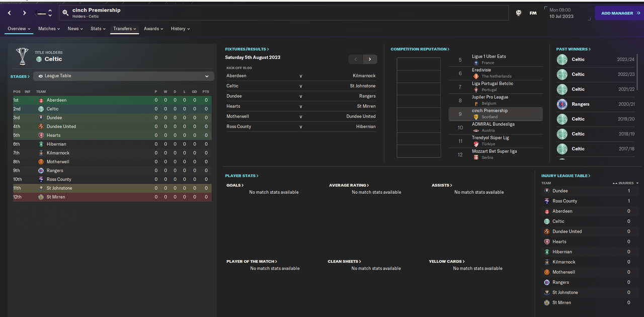
Task: Open Average Rating stats link
Action: point(349,185)
